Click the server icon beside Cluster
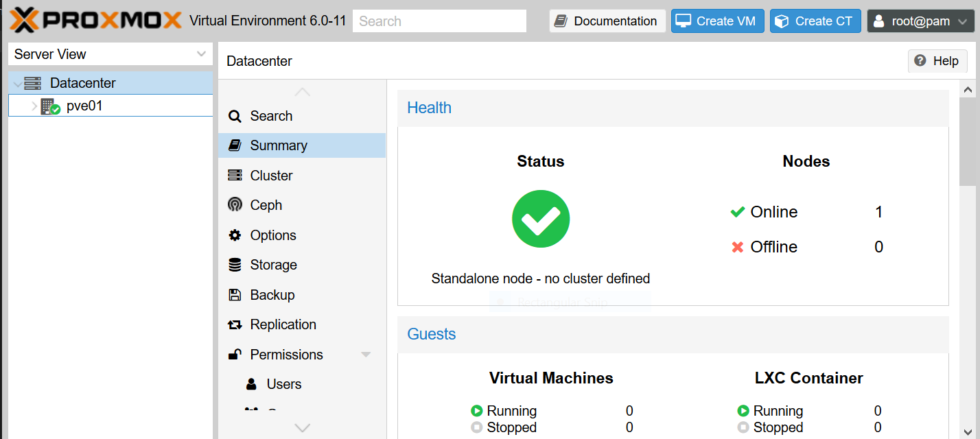This screenshot has height=439, width=980. coord(235,176)
